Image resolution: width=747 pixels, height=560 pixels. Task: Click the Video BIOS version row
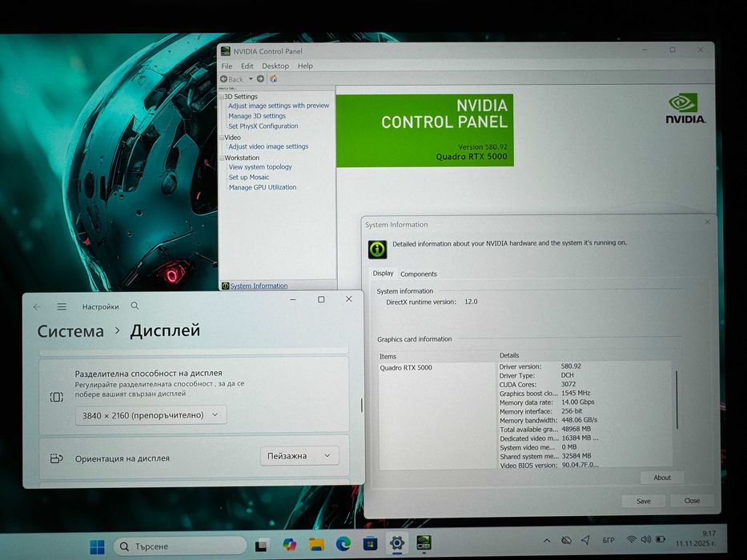(548, 465)
